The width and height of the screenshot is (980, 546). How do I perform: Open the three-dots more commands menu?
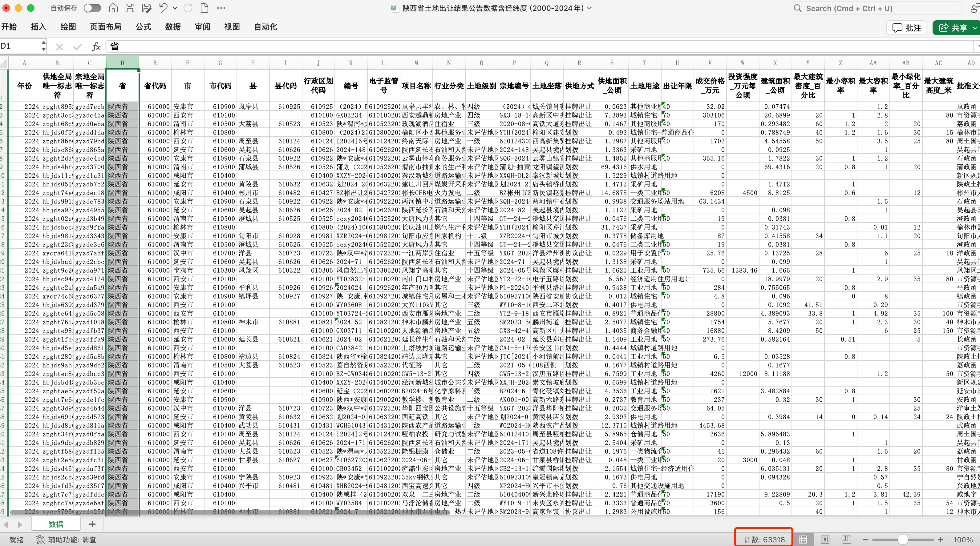click(221, 8)
